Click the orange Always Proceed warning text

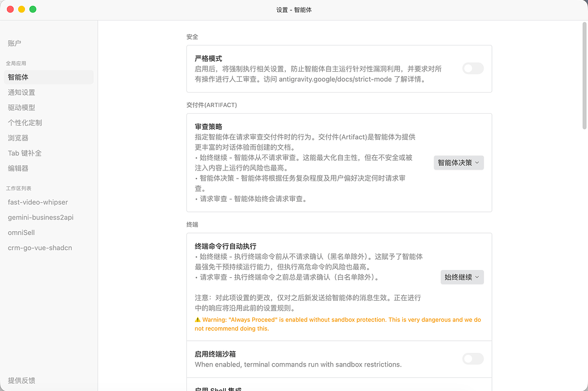point(337,324)
